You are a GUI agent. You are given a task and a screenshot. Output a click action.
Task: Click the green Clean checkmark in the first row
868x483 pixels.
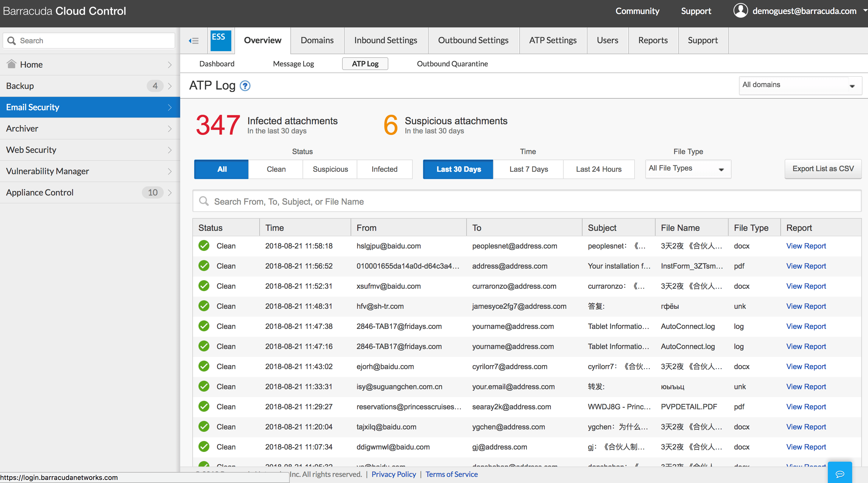[x=204, y=246]
